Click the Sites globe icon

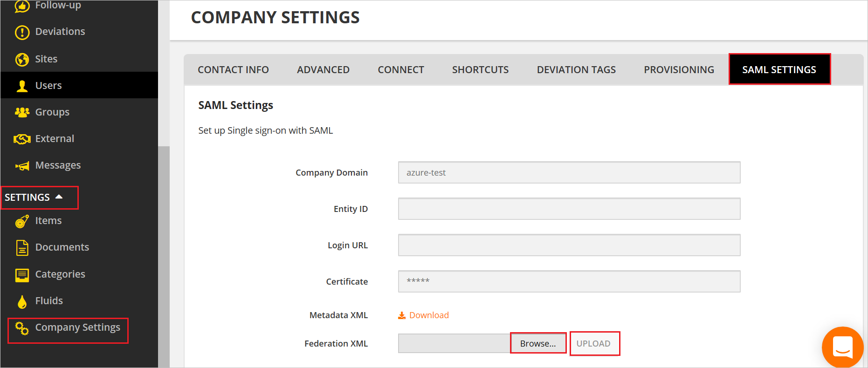click(22, 59)
